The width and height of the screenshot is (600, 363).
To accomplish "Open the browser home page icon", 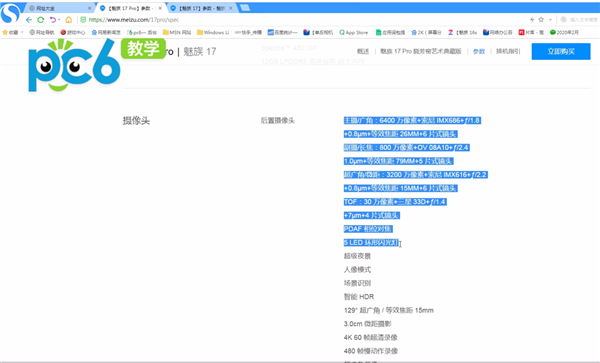I will [68, 20].
